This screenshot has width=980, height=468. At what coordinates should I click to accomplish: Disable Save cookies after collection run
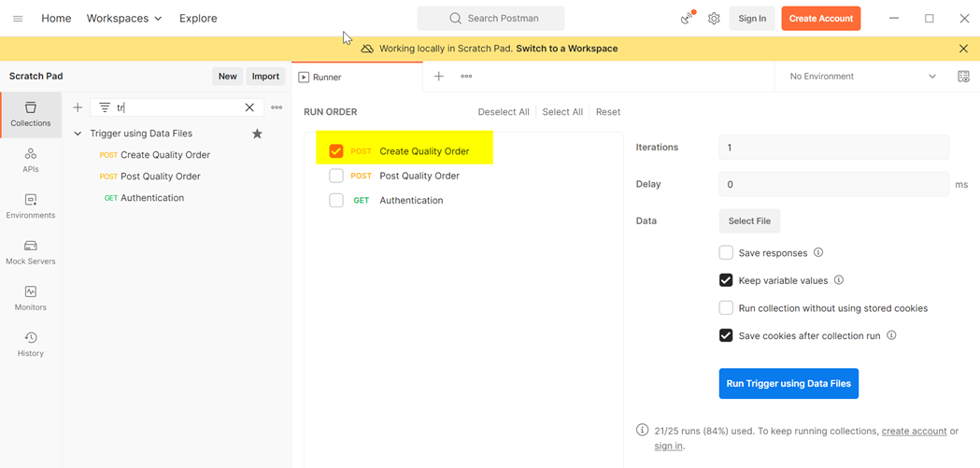coord(726,335)
